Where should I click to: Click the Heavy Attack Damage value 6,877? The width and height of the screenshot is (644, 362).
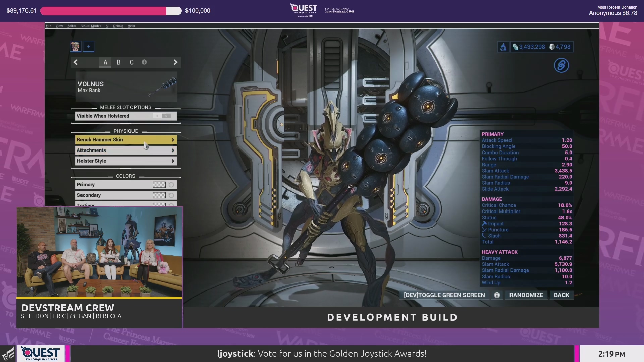pos(566,258)
